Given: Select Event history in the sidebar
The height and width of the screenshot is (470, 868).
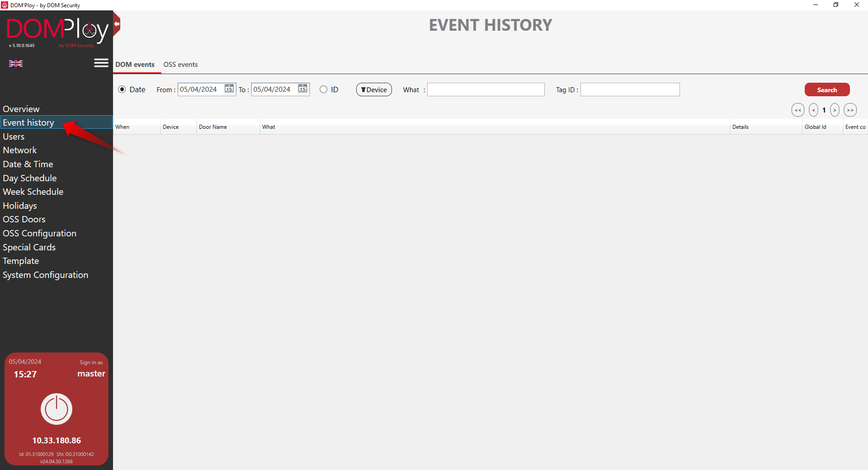Looking at the screenshot, I should click(x=57, y=122).
